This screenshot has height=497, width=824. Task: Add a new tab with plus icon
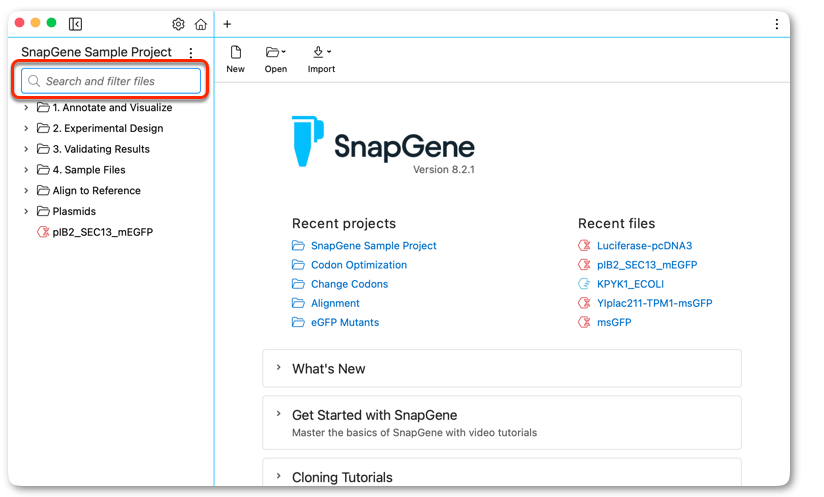[x=227, y=24]
